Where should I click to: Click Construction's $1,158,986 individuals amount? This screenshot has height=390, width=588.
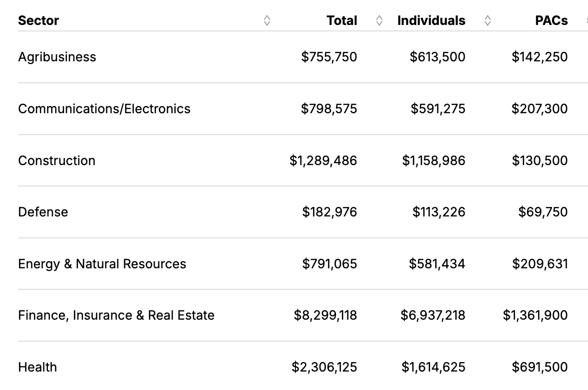click(434, 161)
